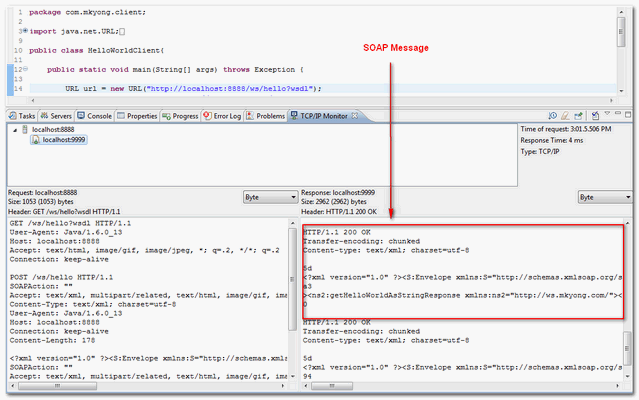Viewport: 639px width, 400px height.
Task: Click 'Size: 1053 (1053) bytes' text
Action: click(41, 202)
